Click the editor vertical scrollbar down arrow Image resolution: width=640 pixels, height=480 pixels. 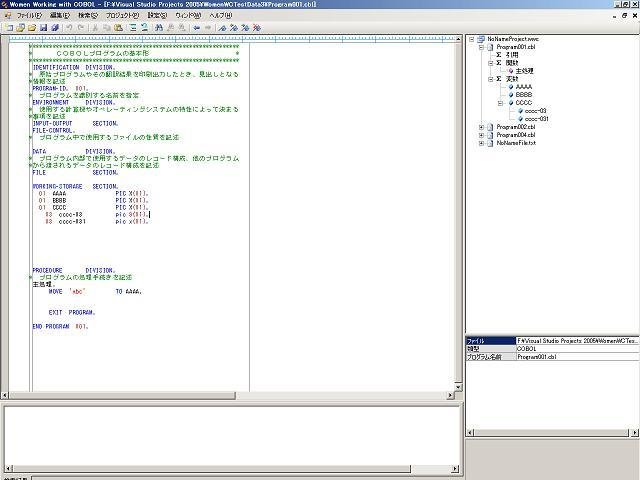pos(458,387)
